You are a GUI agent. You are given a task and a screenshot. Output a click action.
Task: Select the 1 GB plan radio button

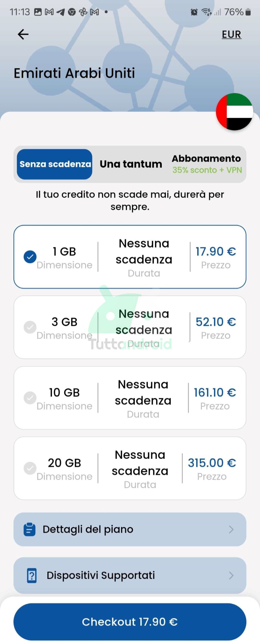[30, 257]
